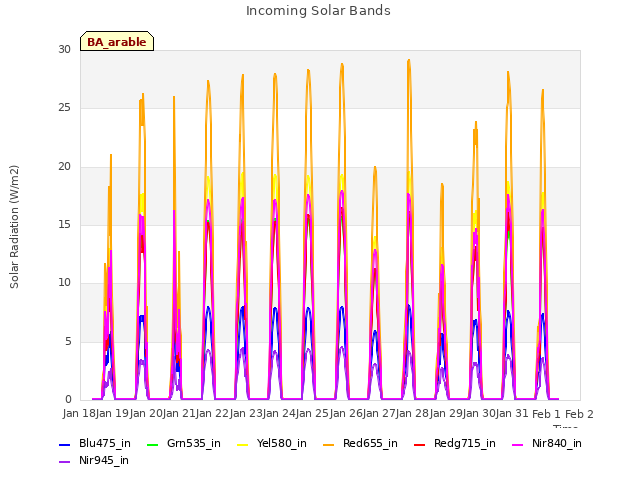Click the 5 y-axis tick label
The image size is (640, 480).
click(x=68, y=341)
